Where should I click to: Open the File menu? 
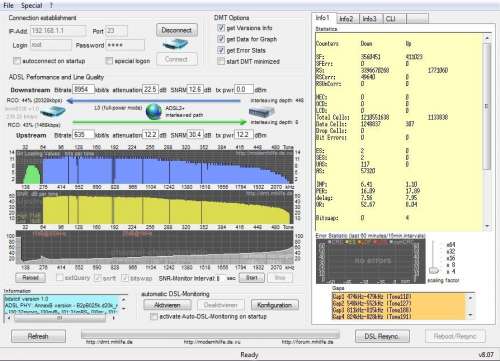[8, 5]
